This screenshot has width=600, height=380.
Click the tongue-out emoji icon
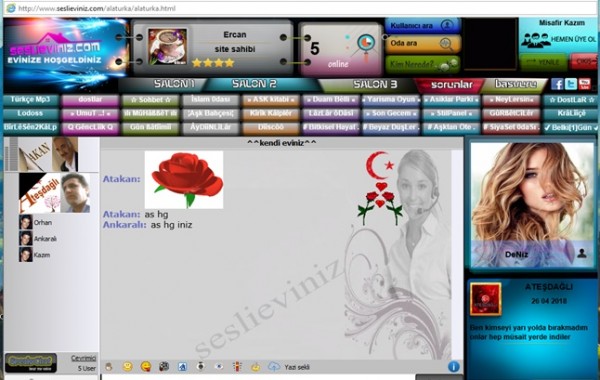pyautogui.click(x=146, y=367)
